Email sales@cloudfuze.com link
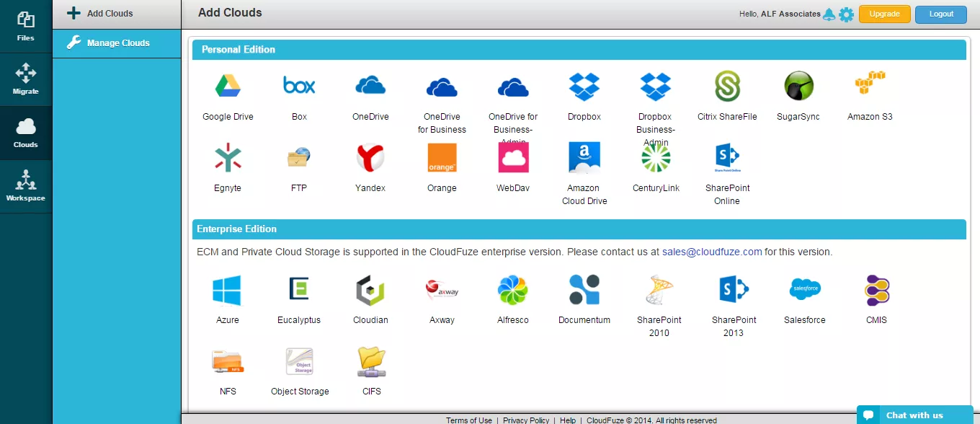 (712, 252)
